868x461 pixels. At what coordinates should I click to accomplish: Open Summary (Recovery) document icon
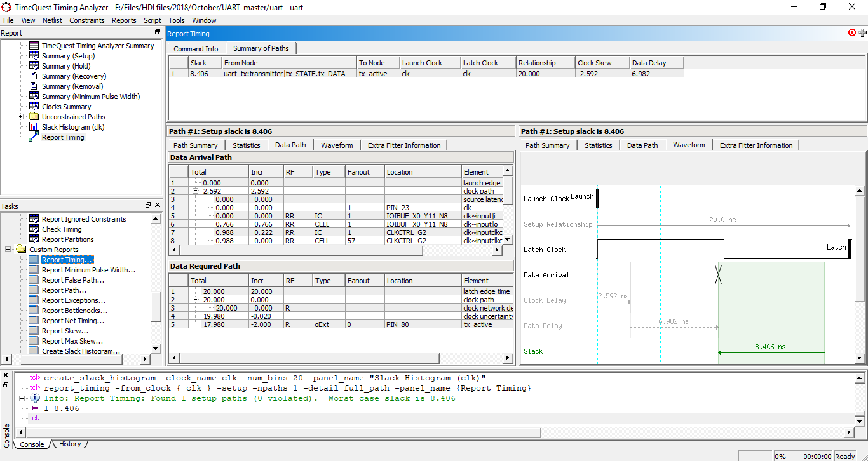(x=34, y=76)
